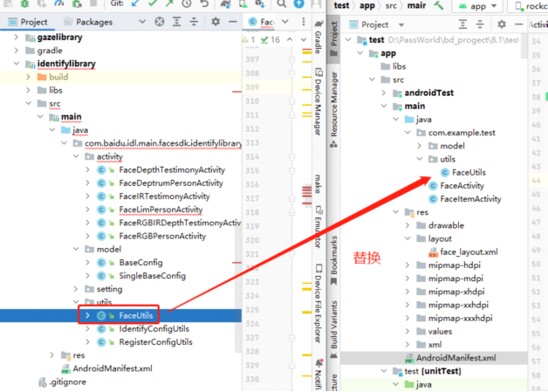Open the Device Manager toolbar icon
Viewport: 548px width, 392px height.
tap(243, 3)
